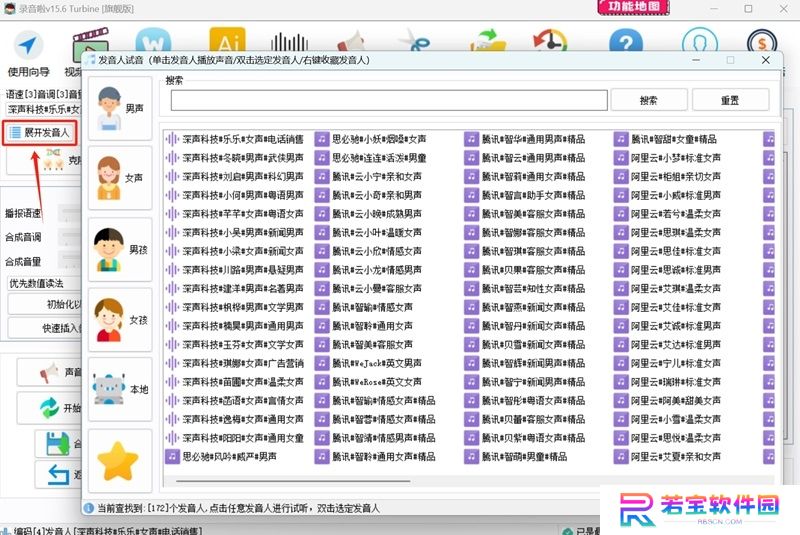Viewport: 800px width, 535px height.
Task: Click the clock with red restore arrow icon
Action: tap(550, 40)
